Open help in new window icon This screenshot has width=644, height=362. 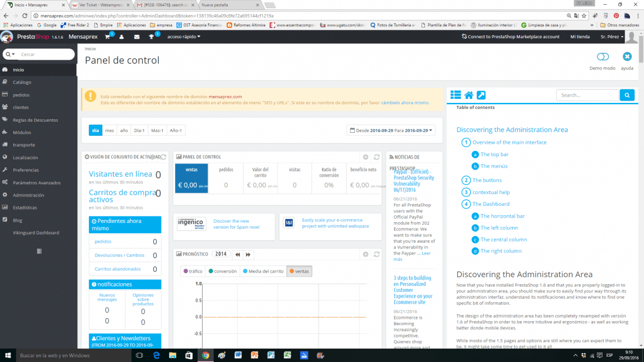pyautogui.click(x=481, y=95)
